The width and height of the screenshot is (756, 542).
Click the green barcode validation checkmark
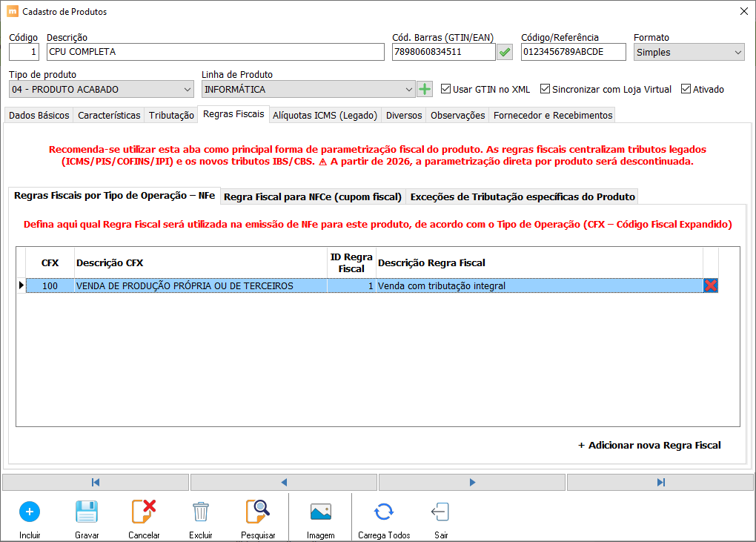(x=505, y=52)
